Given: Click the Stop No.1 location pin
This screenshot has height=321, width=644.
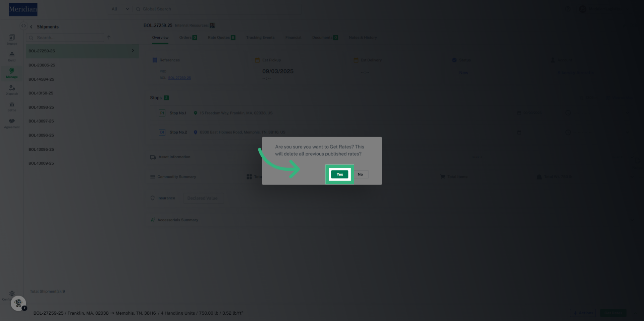Looking at the screenshot, I should point(196,113).
